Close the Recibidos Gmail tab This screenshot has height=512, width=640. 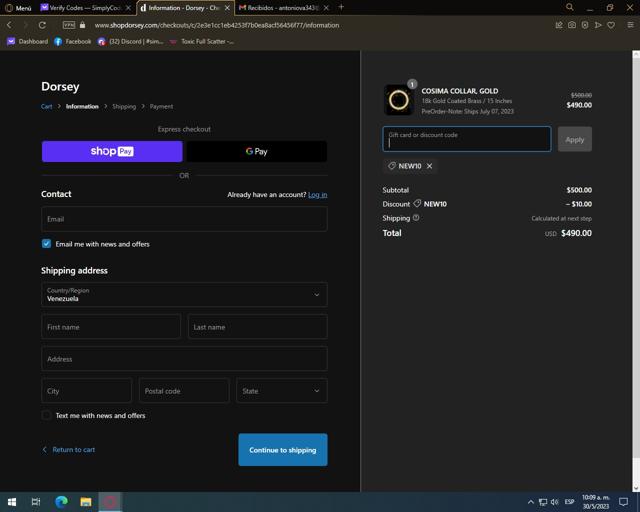pyautogui.click(x=326, y=8)
